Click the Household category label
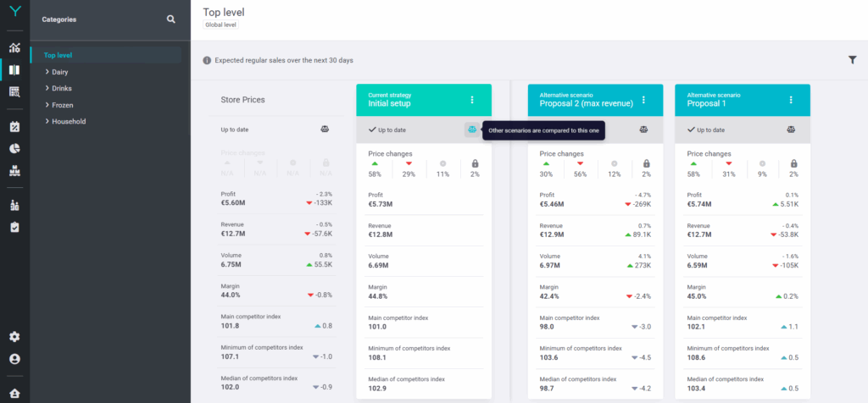This screenshot has height=403, width=868. 69,121
